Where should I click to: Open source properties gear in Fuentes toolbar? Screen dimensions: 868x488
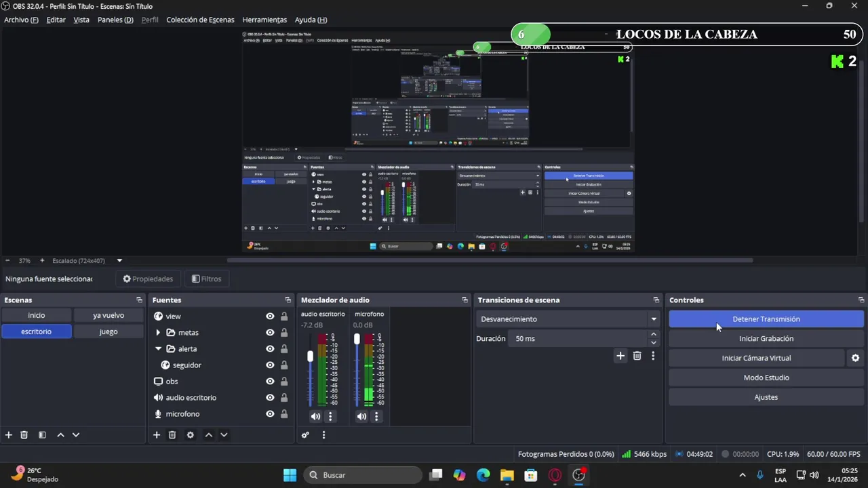pos(191,435)
